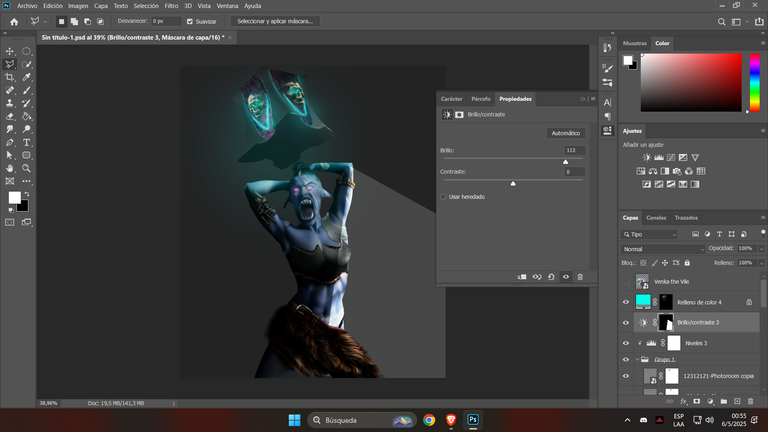Viewport: 768px width, 432px height.
Task: Click the Desvanecer pixel input field
Action: 166,22
